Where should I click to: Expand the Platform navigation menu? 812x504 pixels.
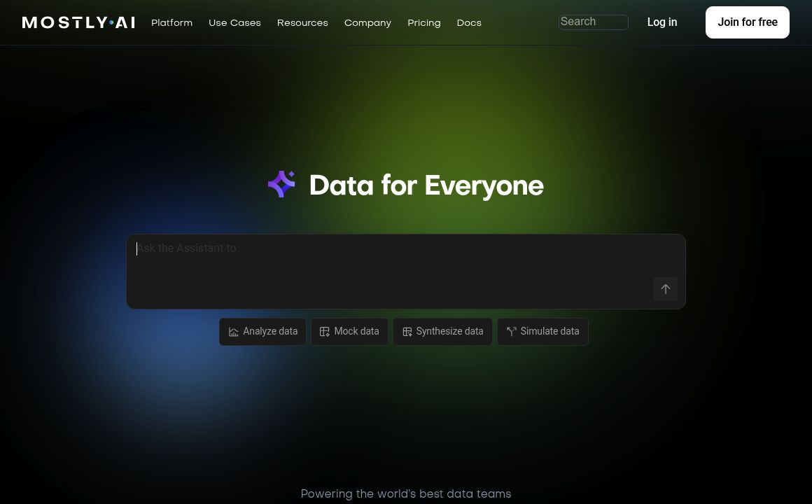coord(171,22)
